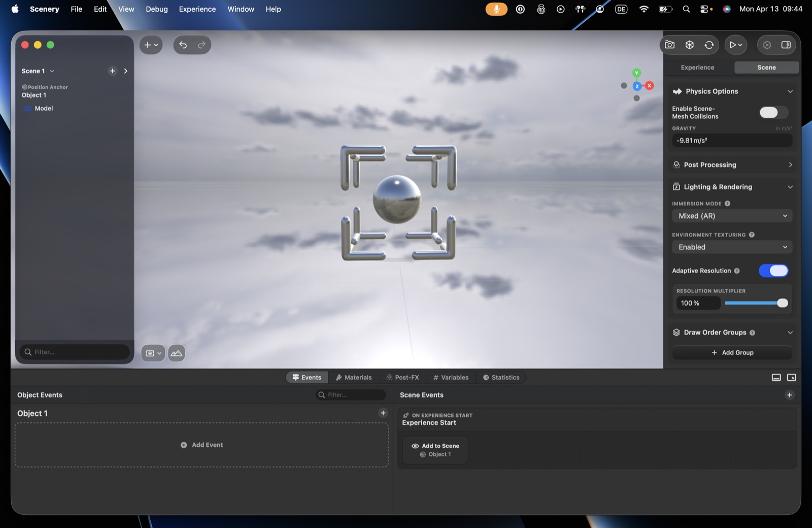Open the Play preview dropdown
This screenshot has height=528, width=812.
point(735,45)
